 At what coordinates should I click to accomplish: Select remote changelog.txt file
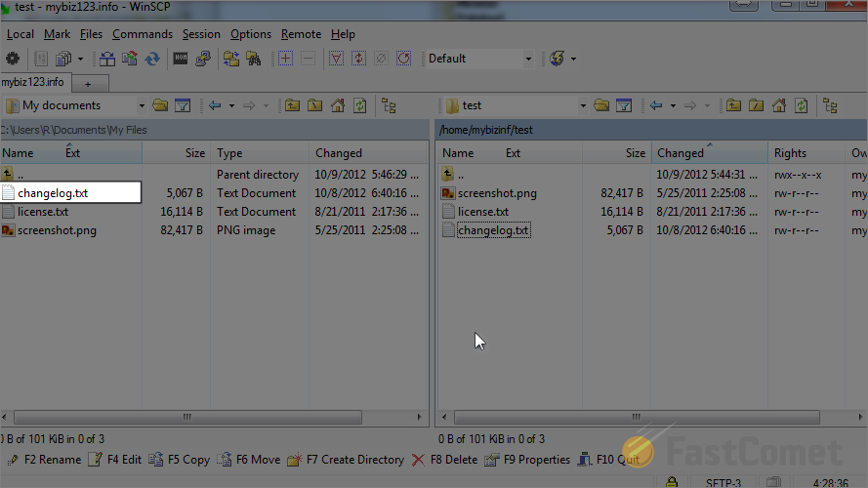pyautogui.click(x=493, y=230)
